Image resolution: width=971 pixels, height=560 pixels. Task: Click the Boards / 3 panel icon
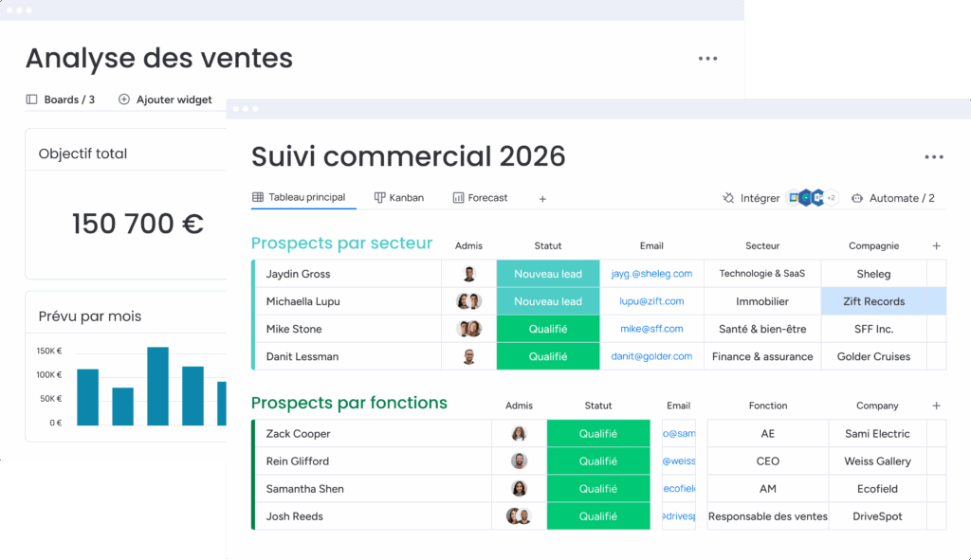(31, 99)
